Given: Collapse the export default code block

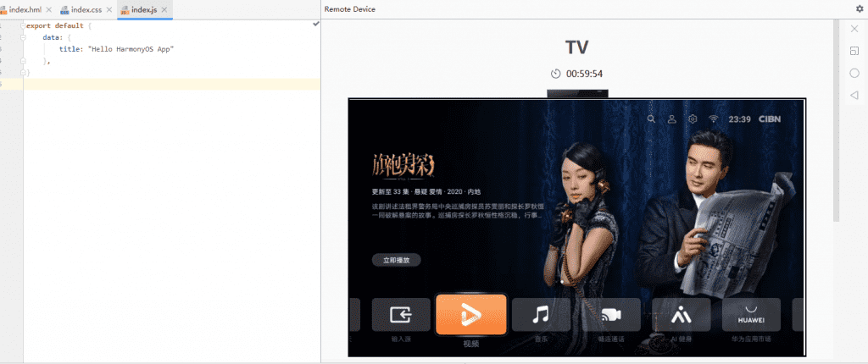Looking at the screenshot, I should pyautogui.click(x=23, y=25).
